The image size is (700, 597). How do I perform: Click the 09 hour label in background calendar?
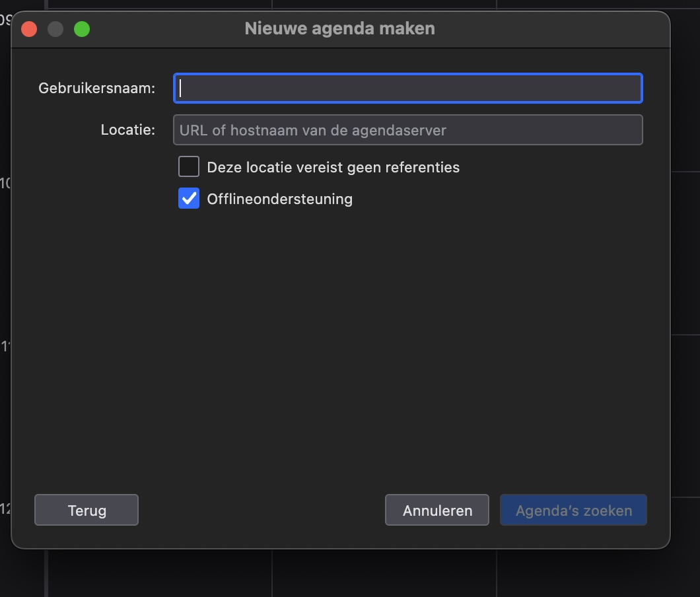point(5,20)
